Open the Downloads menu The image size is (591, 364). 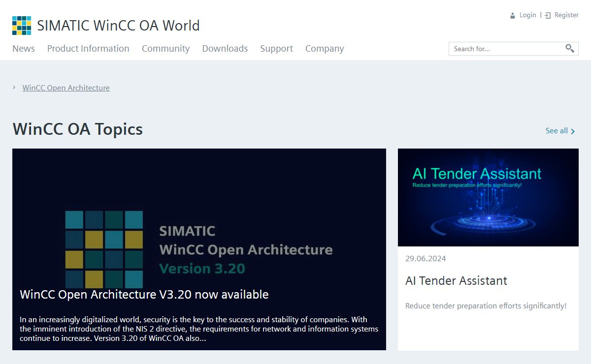(x=225, y=48)
